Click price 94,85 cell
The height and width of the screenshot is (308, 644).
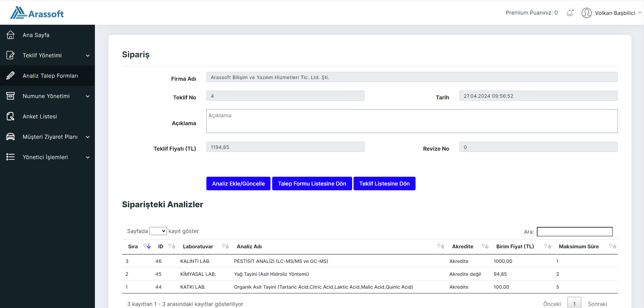click(x=500, y=274)
